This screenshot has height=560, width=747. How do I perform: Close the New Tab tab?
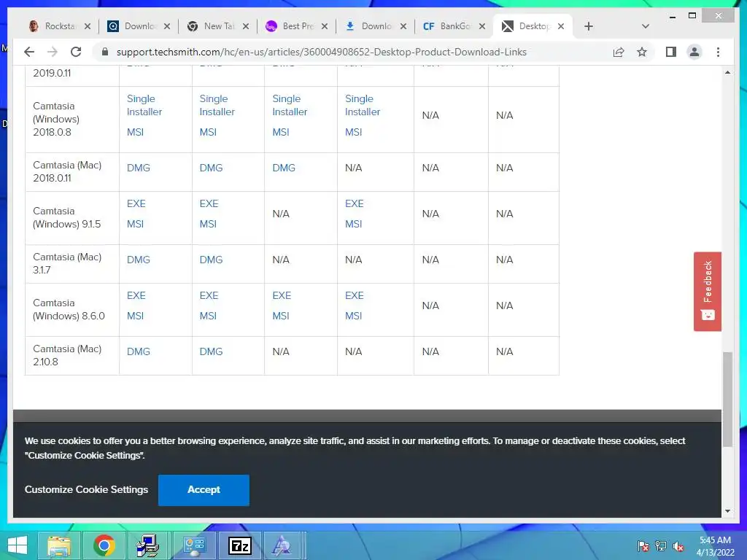click(x=246, y=26)
